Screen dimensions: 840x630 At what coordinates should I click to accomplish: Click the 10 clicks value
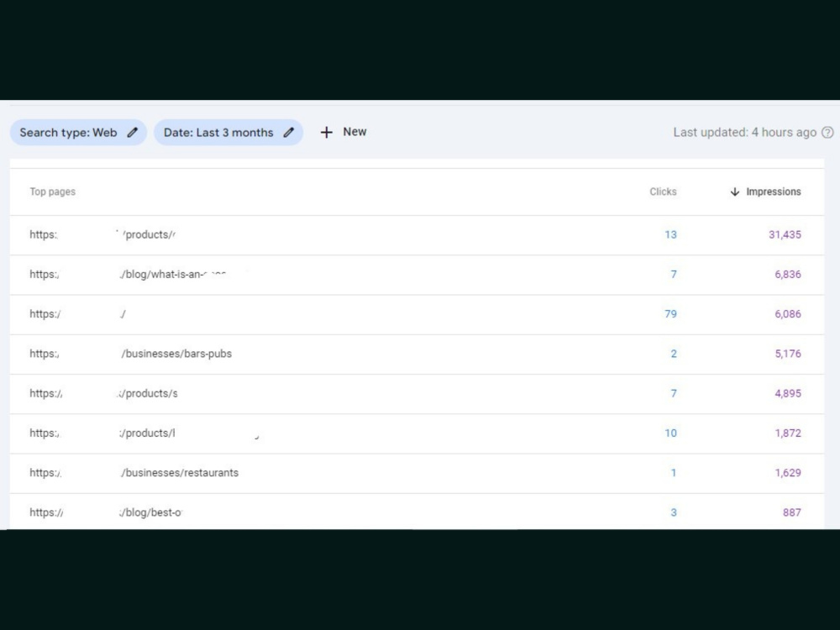670,433
